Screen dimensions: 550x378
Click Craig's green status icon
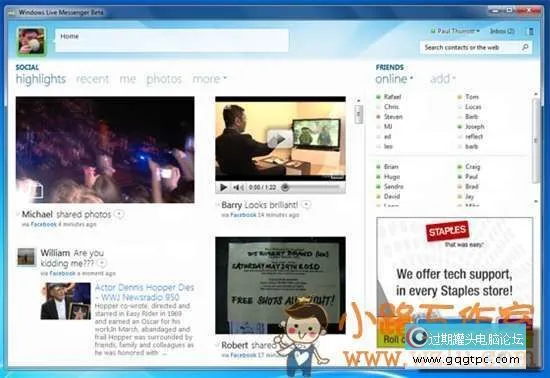point(460,167)
